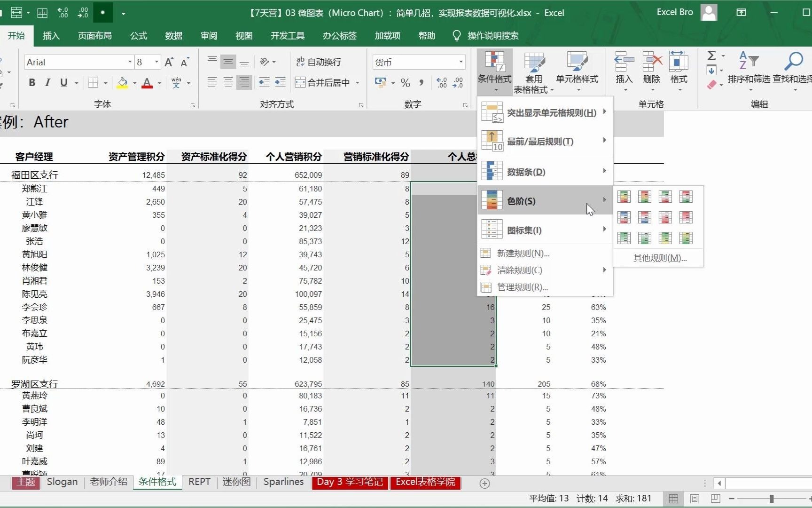
Task: Open the font group dialog launcher
Action: (x=193, y=105)
